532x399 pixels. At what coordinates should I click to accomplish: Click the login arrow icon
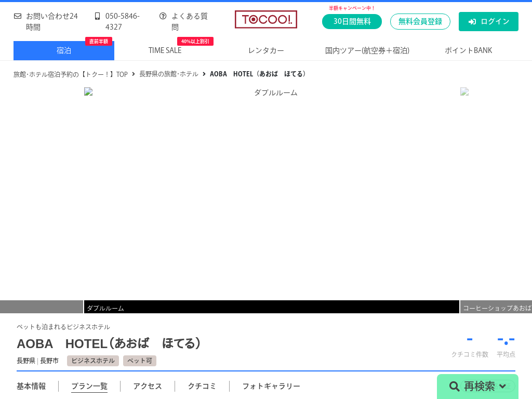472,22
